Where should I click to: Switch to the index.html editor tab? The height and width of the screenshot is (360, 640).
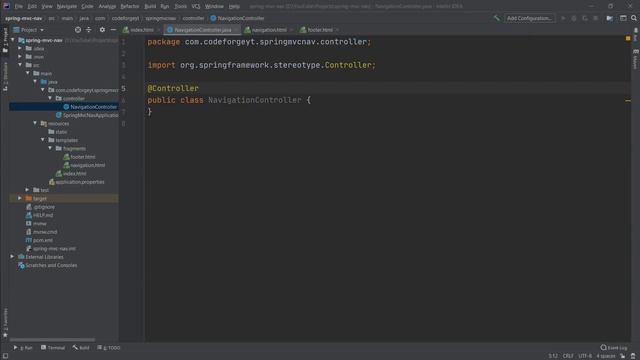pyautogui.click(x=142, y=30)
